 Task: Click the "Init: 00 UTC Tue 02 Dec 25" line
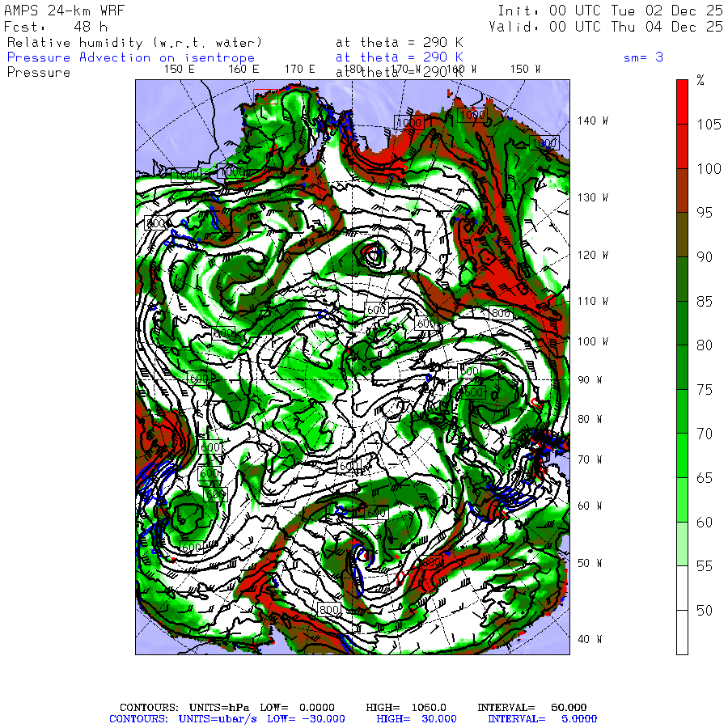pyautogui.click(x=610, y=11)
